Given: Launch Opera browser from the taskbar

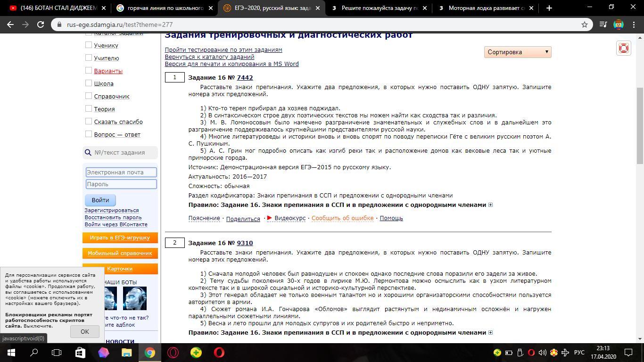Looking at the screenshot, I should pyautogui.click(x=219, y=353).
